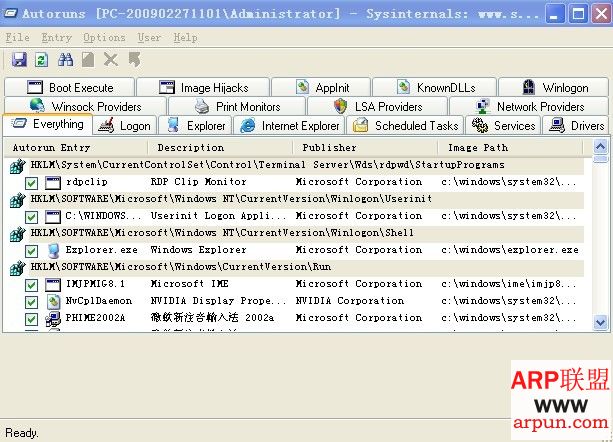Click the Autoruns title bar app icon
This screenshot has height=442, width=613.
pos(11,13)
